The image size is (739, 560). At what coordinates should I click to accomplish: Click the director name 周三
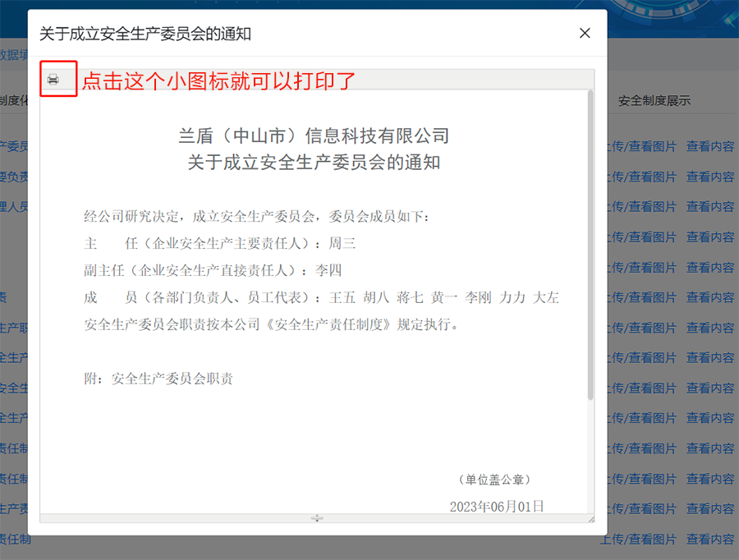point(342,243)
